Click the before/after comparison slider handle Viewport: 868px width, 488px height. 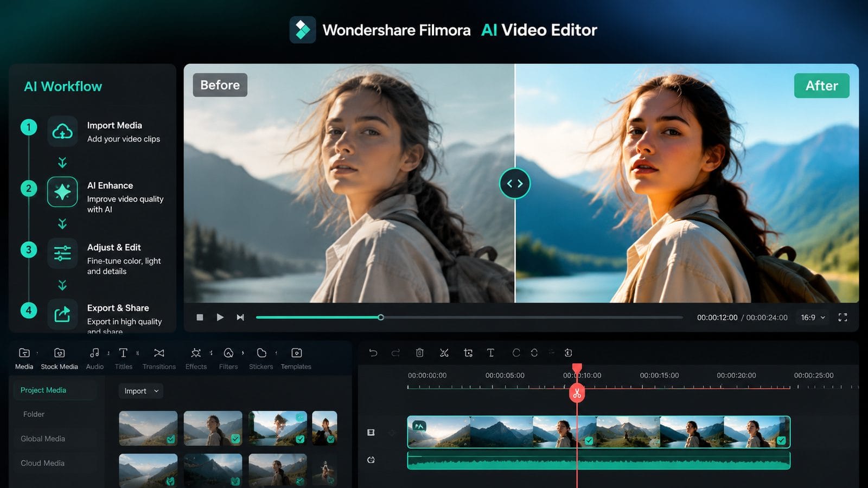515,183
